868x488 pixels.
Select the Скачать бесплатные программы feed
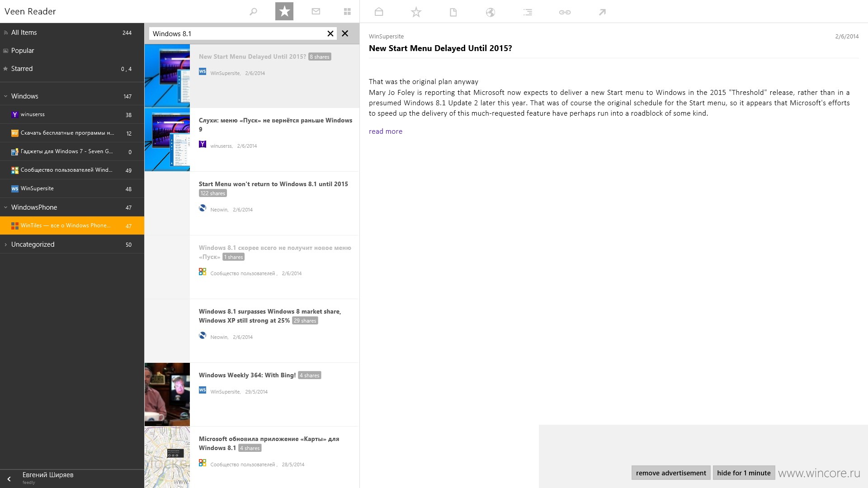coord(72,133)
